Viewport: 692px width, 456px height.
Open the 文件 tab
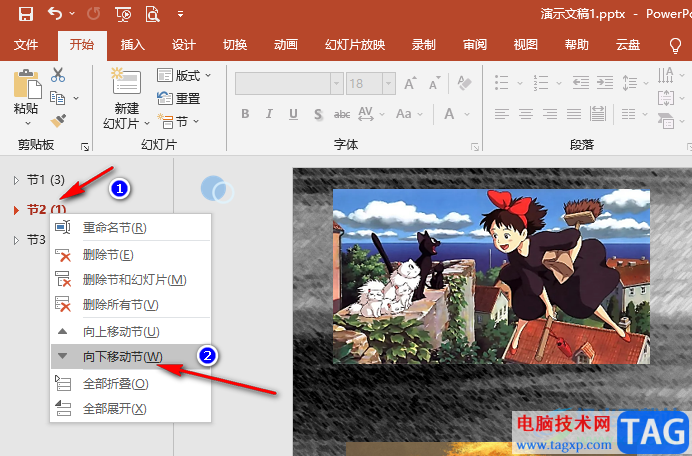[x=26, y=45]
